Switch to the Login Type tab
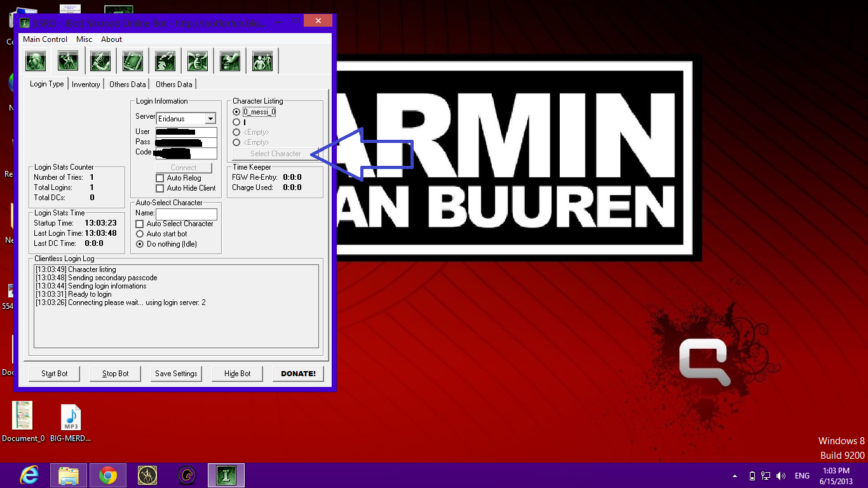The width and height of the screenshot is (868, 488). [46, 84]
